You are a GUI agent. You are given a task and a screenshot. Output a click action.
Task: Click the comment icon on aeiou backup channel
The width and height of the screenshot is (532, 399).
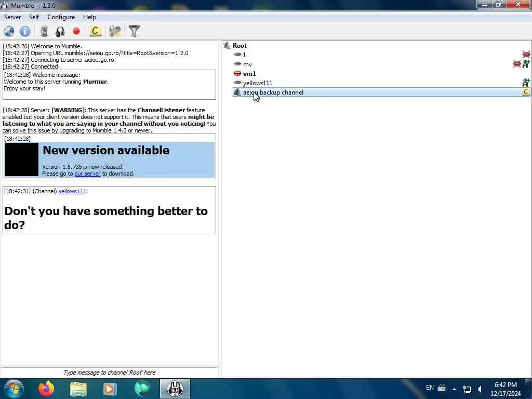click(x=526, y=92)
